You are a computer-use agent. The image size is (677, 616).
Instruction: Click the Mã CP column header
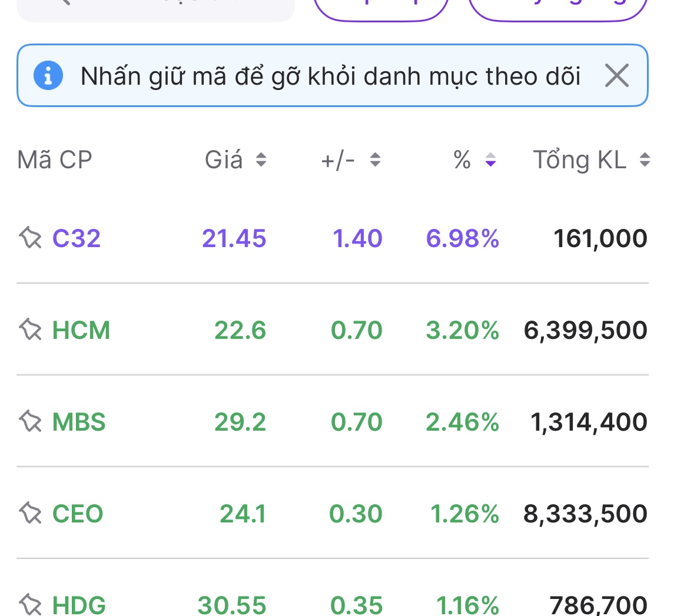55,160
